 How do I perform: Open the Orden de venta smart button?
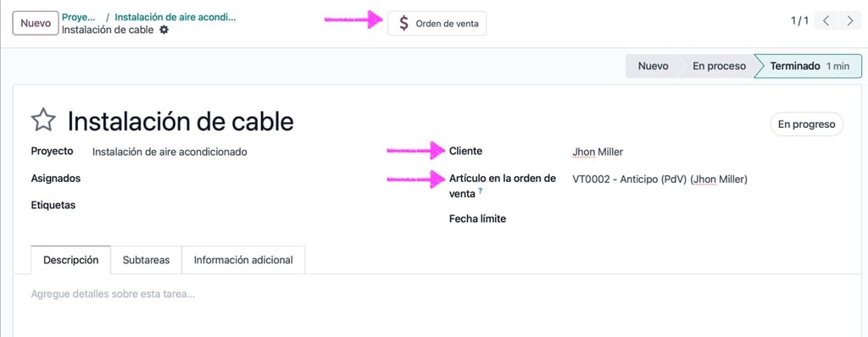(x=437, y=24)
